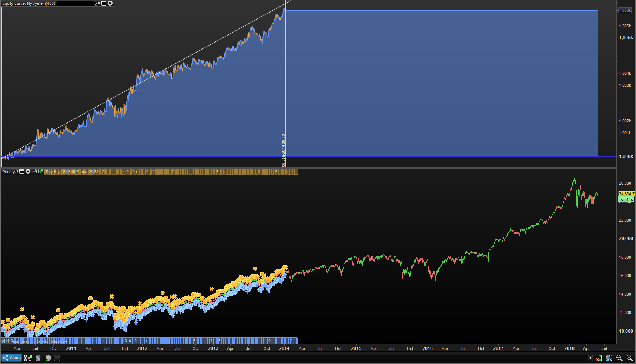Zoom out the chart time scale
This screenshot has height=364, width=636.
pyautogui.click(x=619, y=358)
